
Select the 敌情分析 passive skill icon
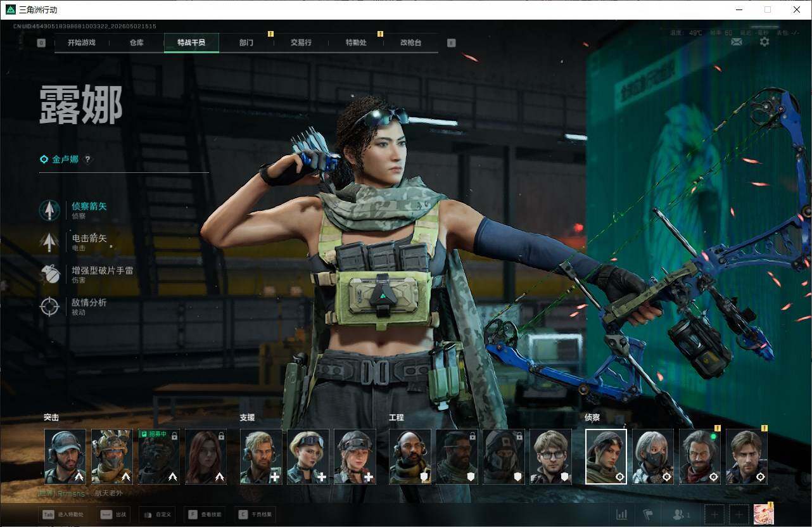49,307
